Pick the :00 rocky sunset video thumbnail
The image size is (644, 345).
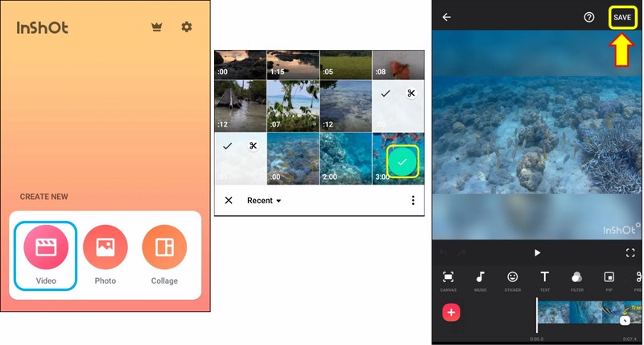240,64
